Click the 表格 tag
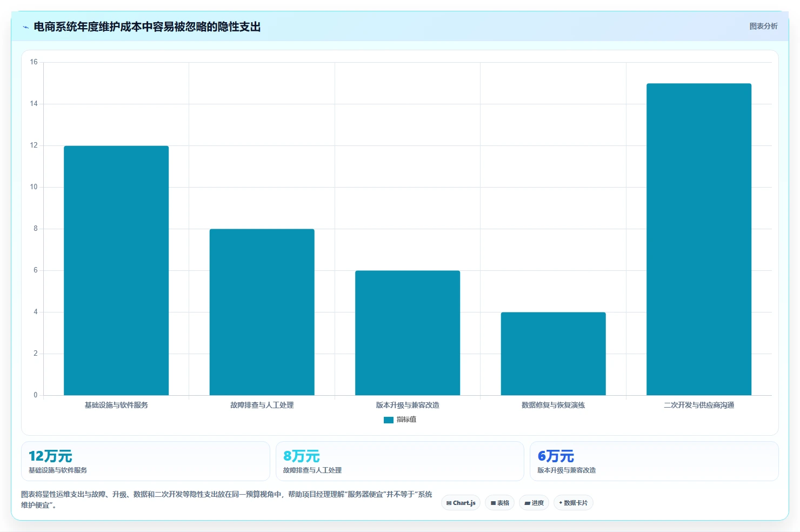This screenshot has width=800, height=532. tap(500, 503)
